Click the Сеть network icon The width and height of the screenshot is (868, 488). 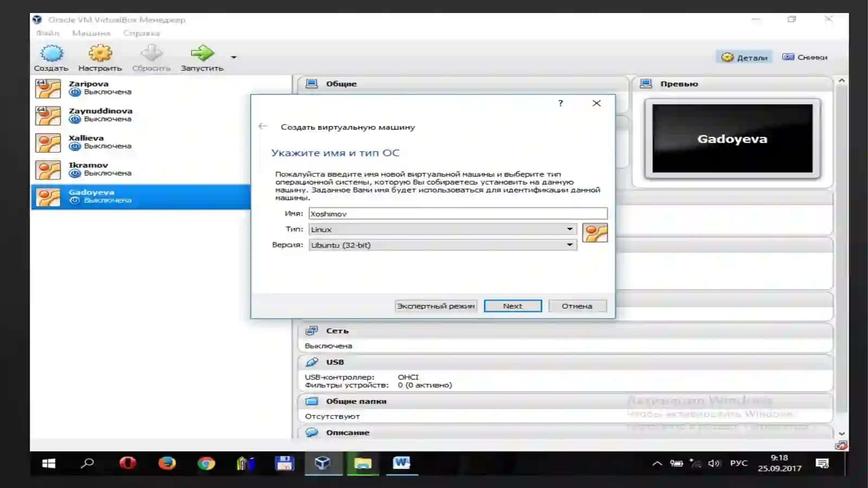pos(311,331)
